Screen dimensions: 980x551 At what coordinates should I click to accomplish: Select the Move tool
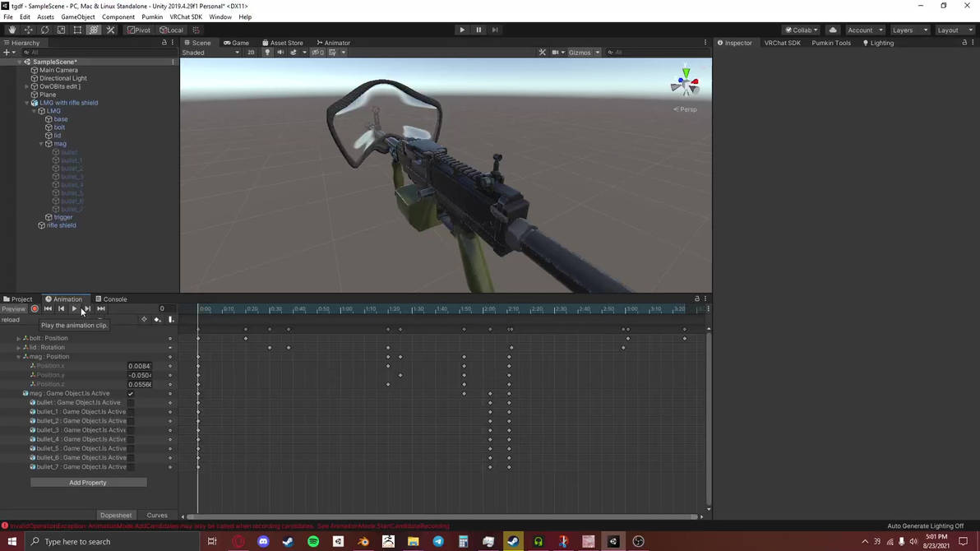pyautogui.click(x=28, y=30)
